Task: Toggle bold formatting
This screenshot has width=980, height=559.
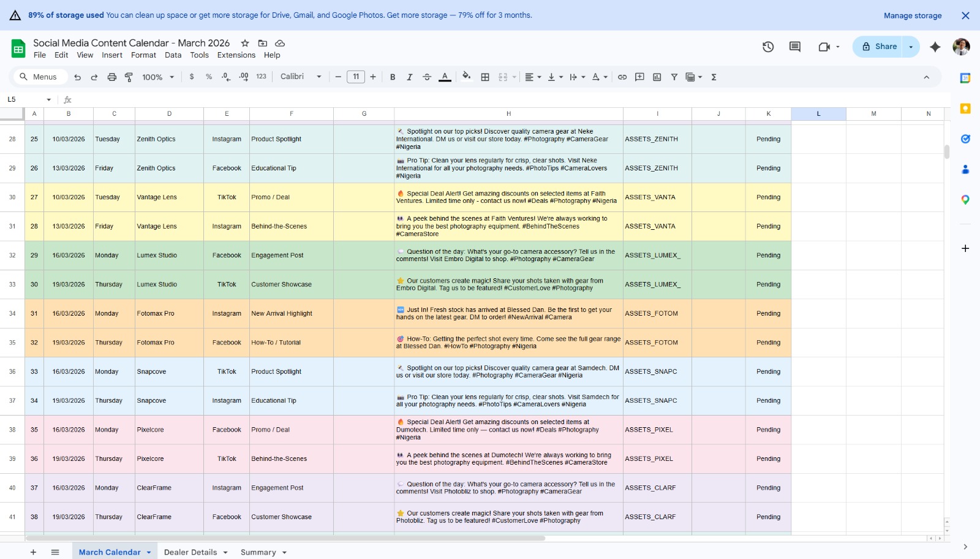Action: [x=393, y=77]
